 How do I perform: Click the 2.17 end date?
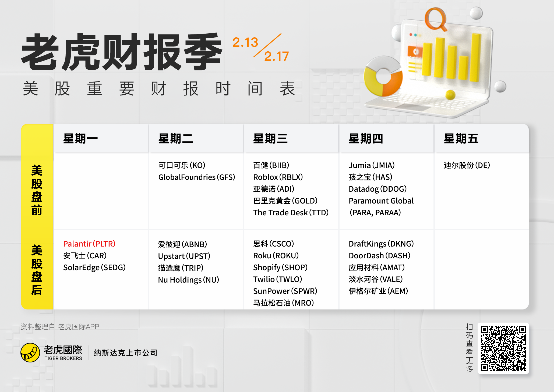click(276, 56)
